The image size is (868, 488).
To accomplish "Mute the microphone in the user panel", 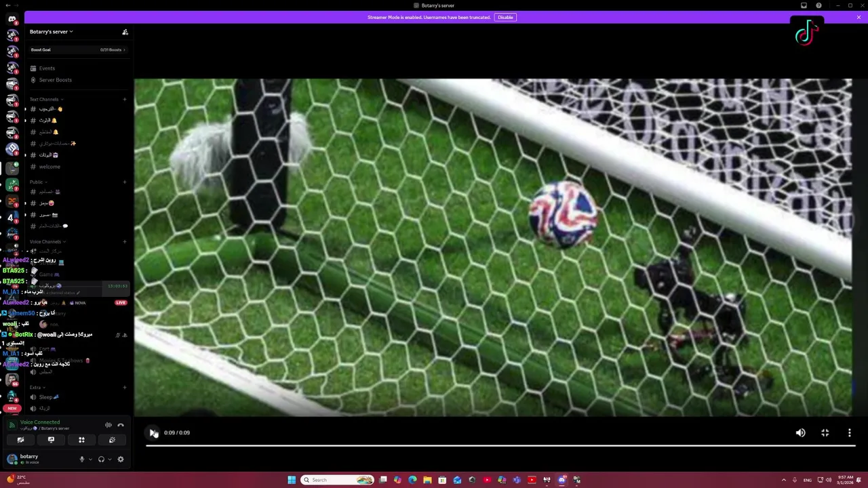I will coord(82,459).
